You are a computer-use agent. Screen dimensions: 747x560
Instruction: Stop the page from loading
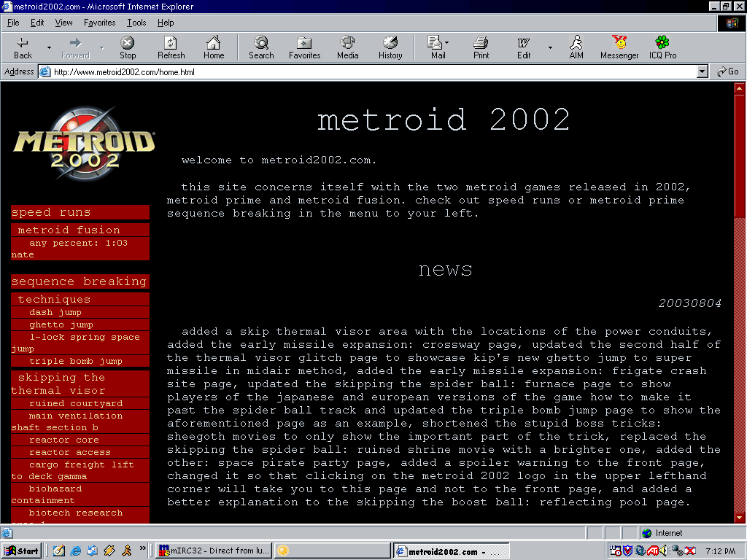(x=127, y=47)
